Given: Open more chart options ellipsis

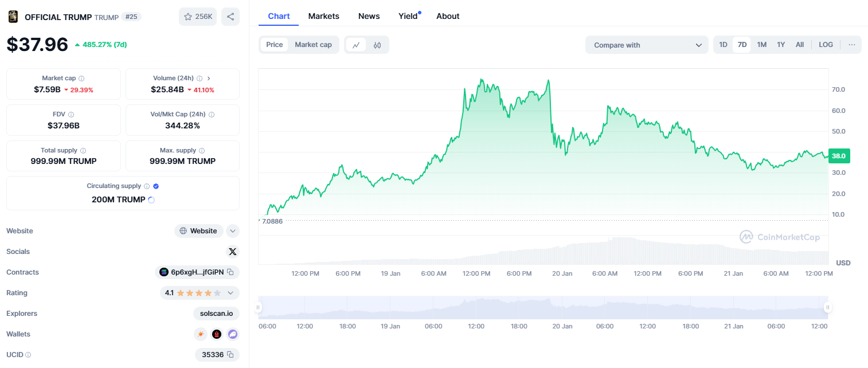Looking at the screenshot, I should pos(852,45).
